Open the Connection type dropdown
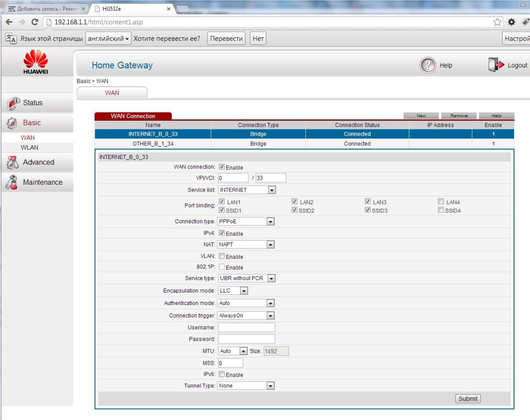The height and width of the screenshot is (420, 530). [246, 222]
